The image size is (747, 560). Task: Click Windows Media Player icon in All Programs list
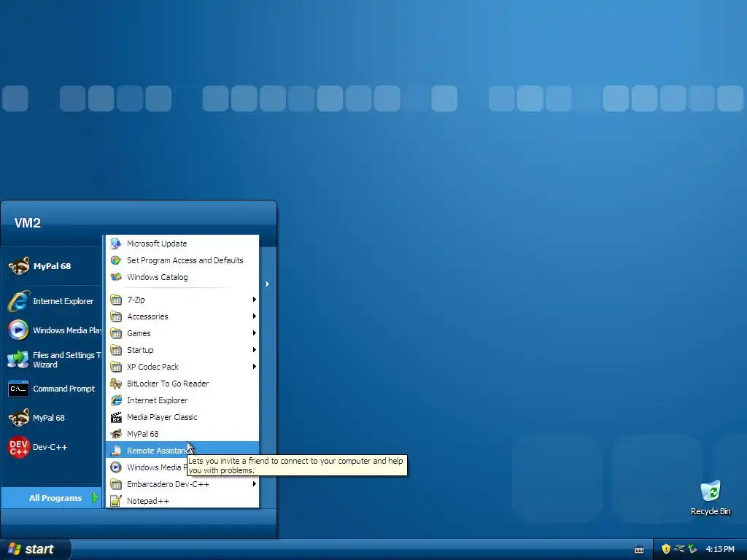click(116, 467)
